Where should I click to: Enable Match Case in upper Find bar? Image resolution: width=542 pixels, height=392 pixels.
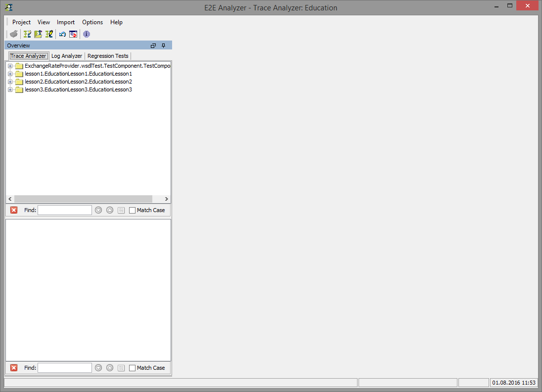(132, 210)
